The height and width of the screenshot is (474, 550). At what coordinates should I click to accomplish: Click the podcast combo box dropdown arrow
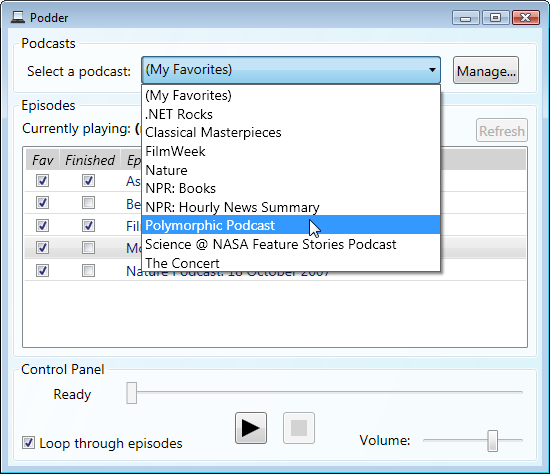[x=432, y=70]
